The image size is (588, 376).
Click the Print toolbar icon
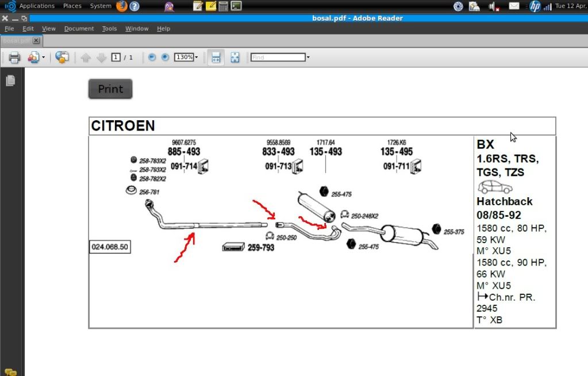coord(14,57)
